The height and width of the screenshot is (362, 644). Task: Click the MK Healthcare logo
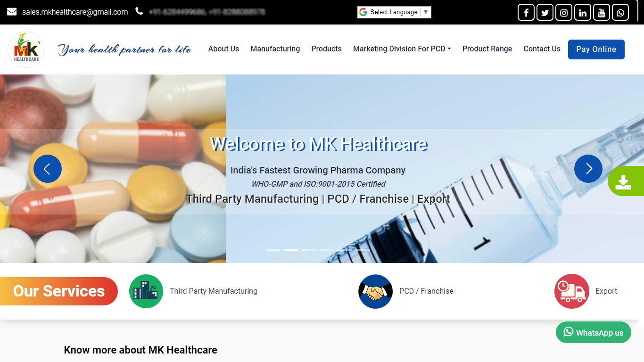pyautogui.click(x=26, y=49)
